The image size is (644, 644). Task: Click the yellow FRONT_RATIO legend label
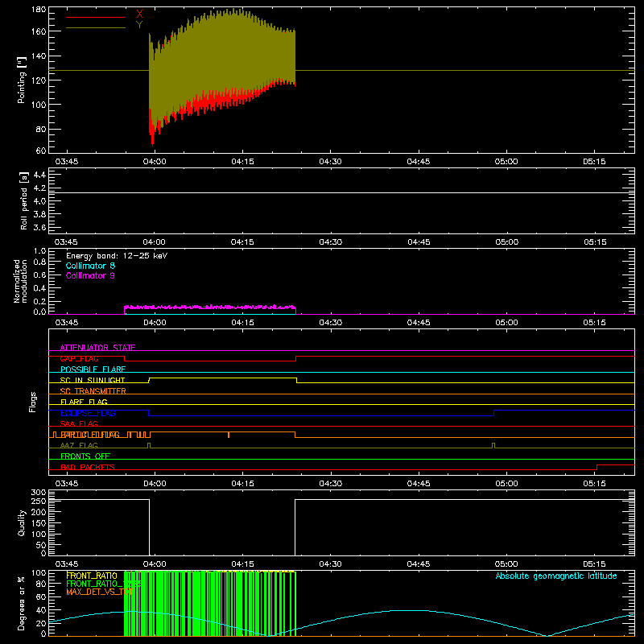92,576
